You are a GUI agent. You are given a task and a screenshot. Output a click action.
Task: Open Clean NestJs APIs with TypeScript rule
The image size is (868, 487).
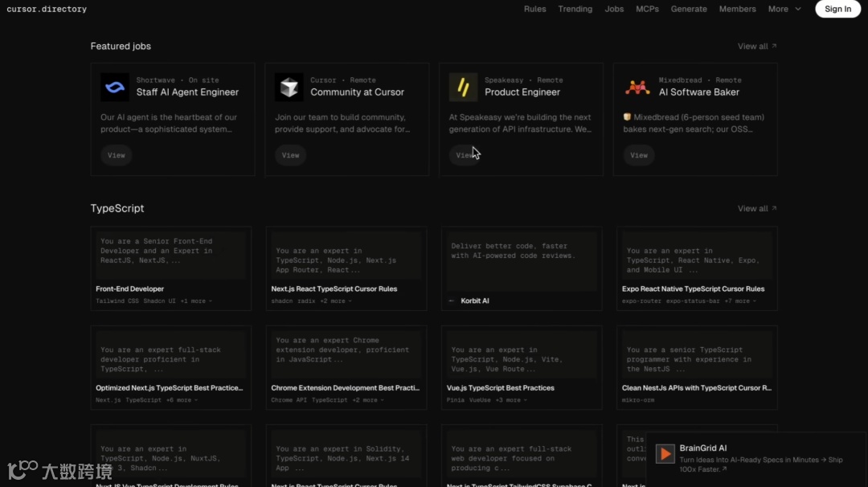(x=697, y=367)
